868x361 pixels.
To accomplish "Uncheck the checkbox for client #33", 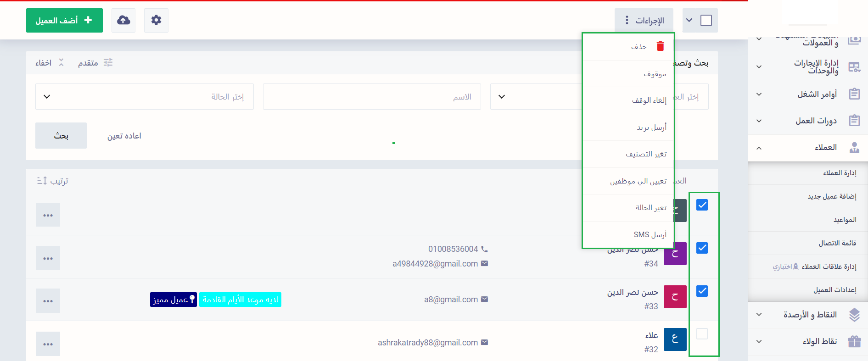I will pyautogui.click(x=702, y=291).
